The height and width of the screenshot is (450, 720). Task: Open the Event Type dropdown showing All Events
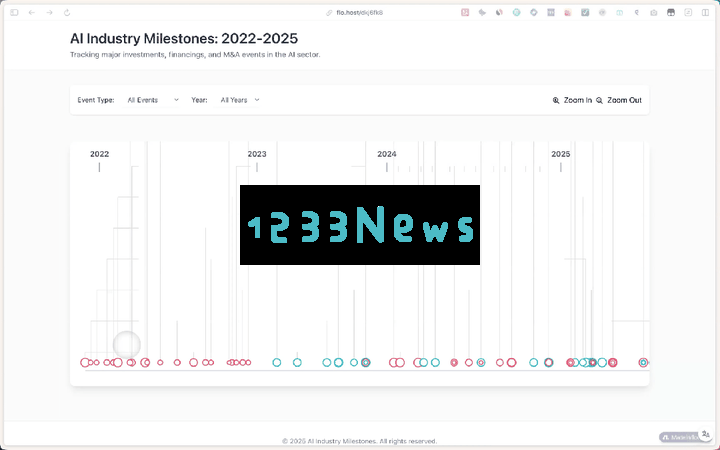(x=153, y=100)
